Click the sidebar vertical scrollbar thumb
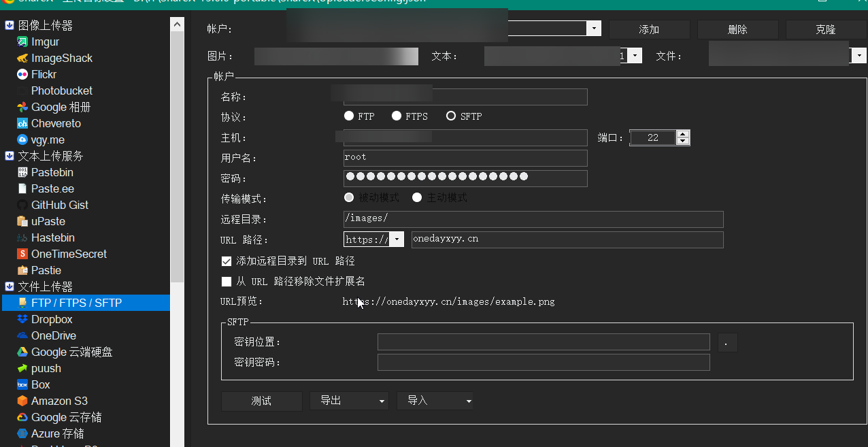The height and width of the screenshot is (447, 868). [x=178, y=156]
